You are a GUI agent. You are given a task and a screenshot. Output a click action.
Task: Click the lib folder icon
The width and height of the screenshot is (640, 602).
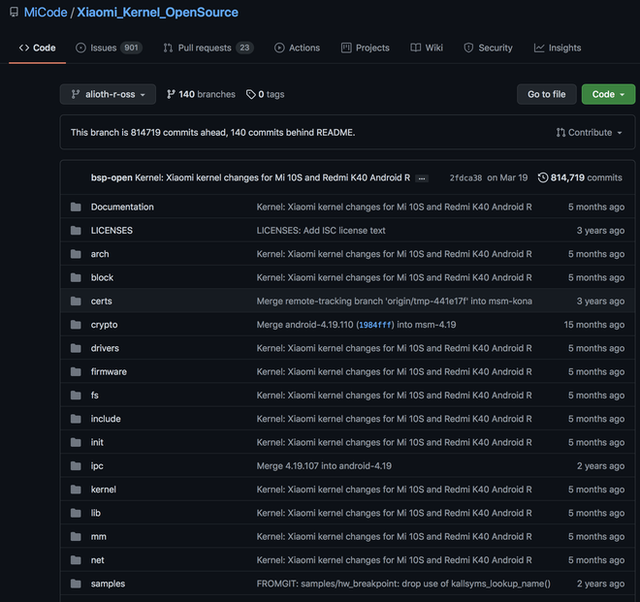coord(76,513)
